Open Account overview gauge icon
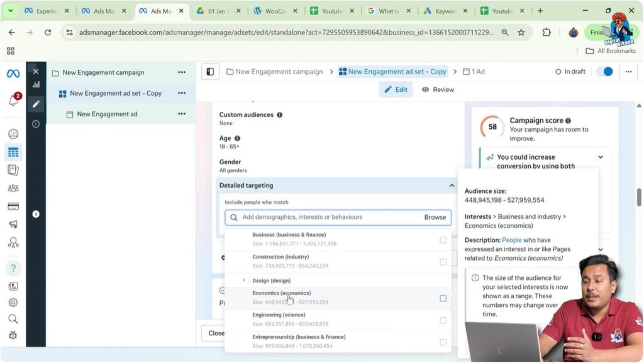This screenshot has width=644, height=363. 13,134
